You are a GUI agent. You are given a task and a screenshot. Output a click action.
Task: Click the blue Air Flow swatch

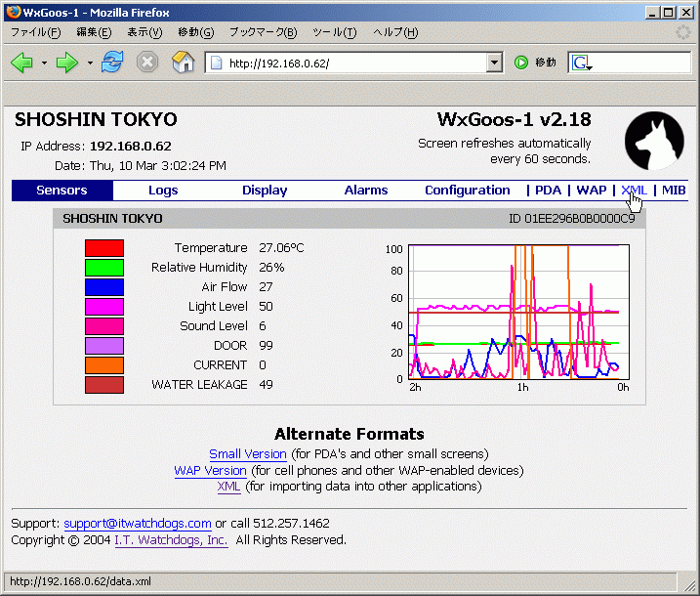[104, 287]
